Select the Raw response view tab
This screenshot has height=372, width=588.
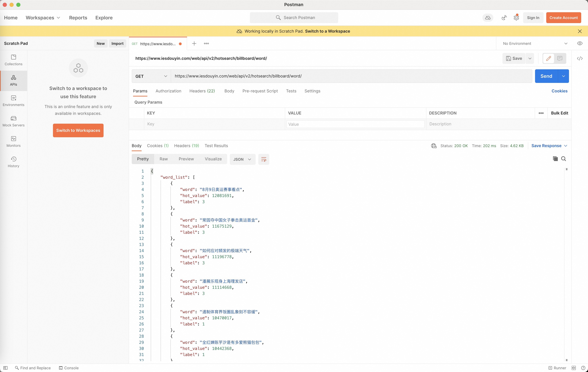163,159
